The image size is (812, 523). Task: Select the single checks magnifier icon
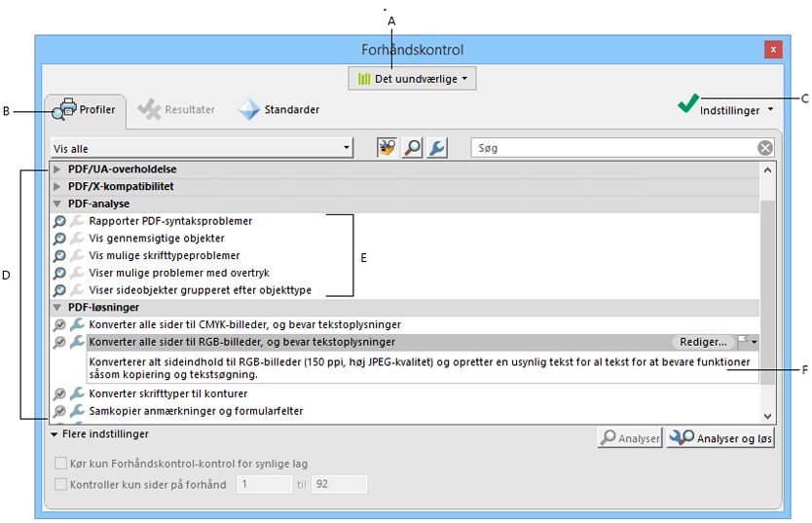[412, 148]
